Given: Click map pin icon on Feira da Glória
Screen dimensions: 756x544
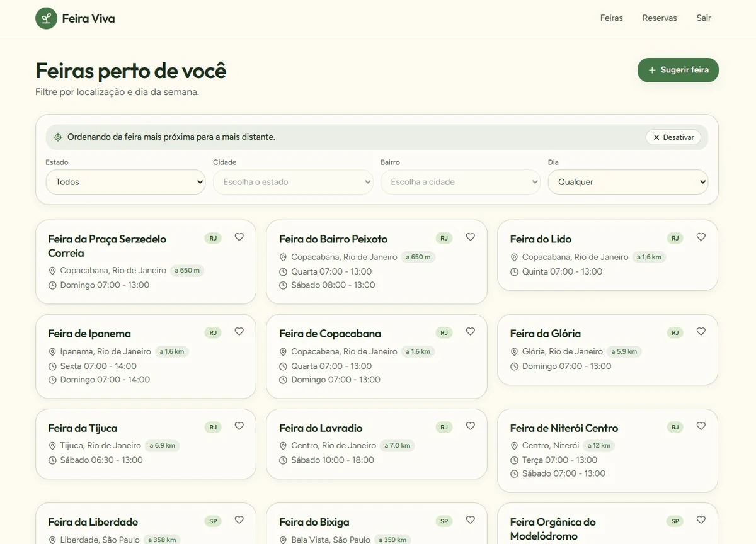Looking at the screenshot, I should click(514, 352).
